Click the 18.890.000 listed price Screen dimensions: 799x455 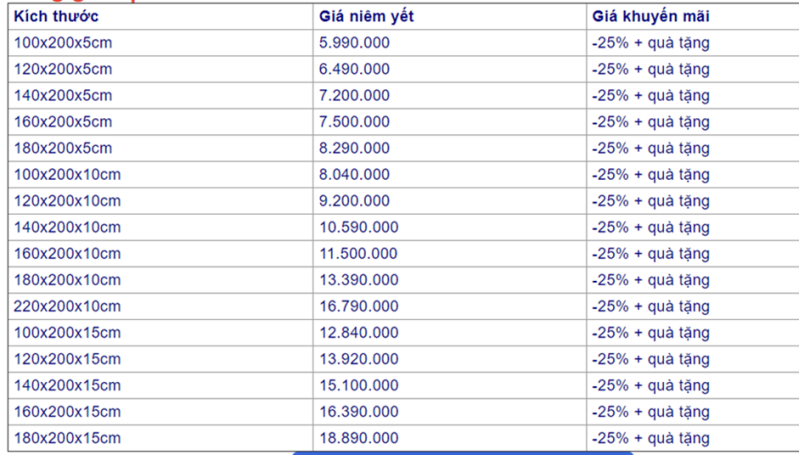[359, 438]
